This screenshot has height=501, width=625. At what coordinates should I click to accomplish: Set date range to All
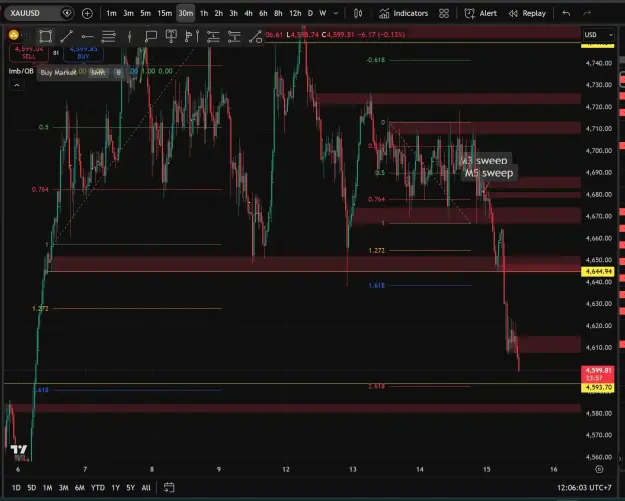[146, 487]
